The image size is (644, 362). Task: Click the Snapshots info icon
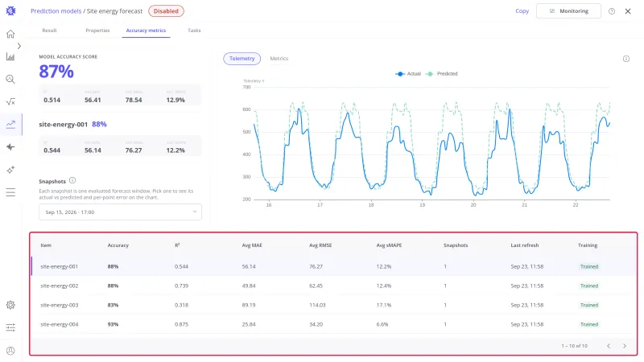point(72,180)
